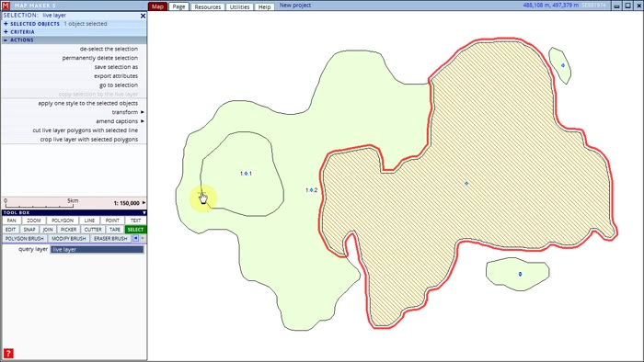
Task: Open the Tool Box dropdown triangle
Action: 144,213
